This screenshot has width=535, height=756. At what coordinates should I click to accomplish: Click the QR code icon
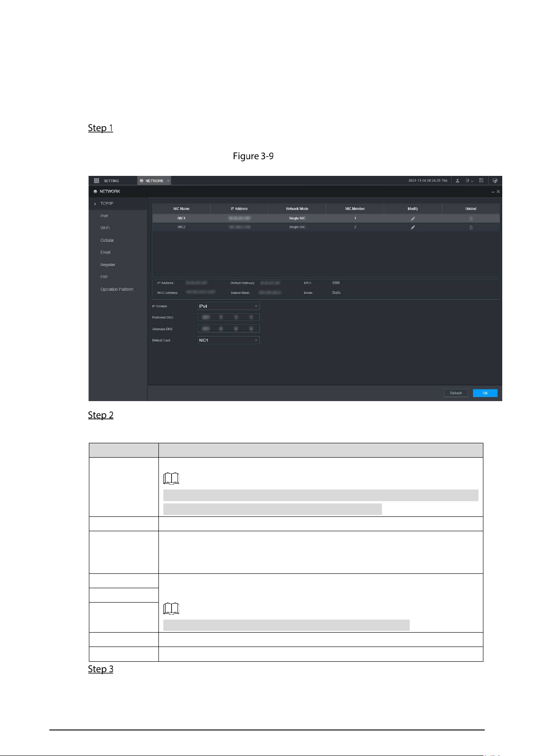coord(482,180)
